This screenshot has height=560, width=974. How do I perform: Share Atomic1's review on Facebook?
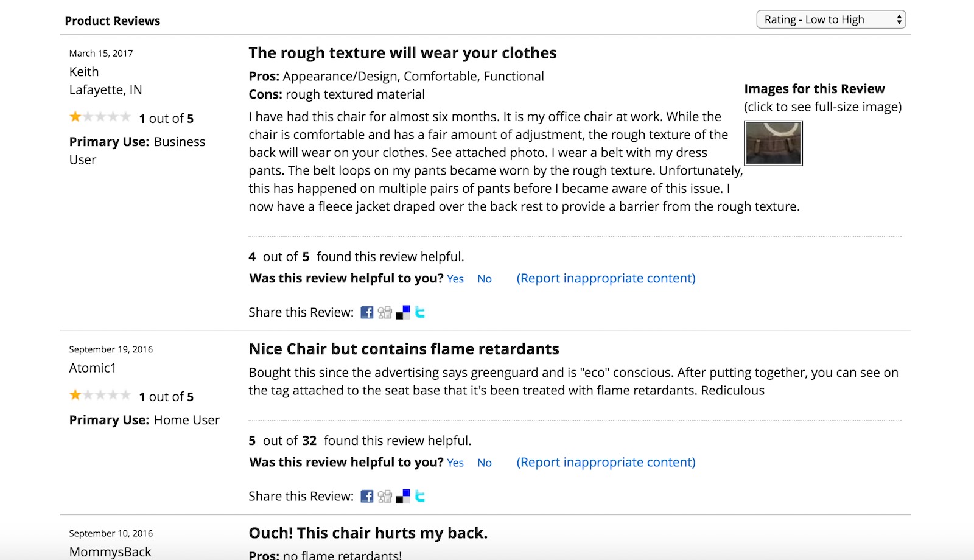366,496
